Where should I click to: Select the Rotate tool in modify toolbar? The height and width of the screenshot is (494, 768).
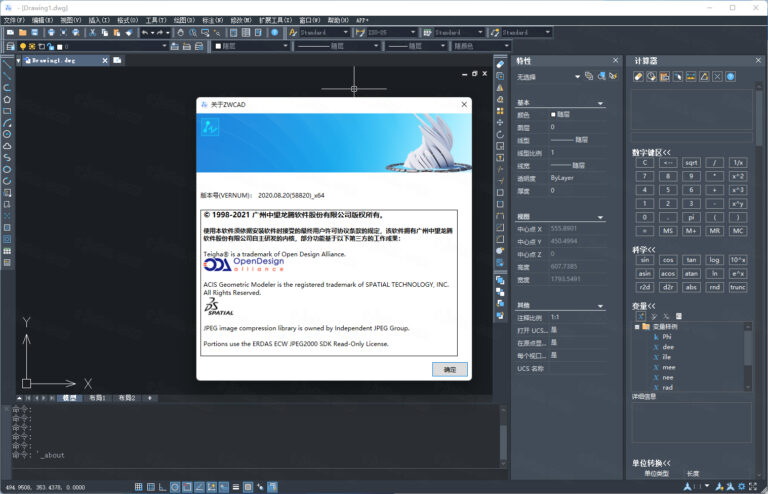[500, 134]
